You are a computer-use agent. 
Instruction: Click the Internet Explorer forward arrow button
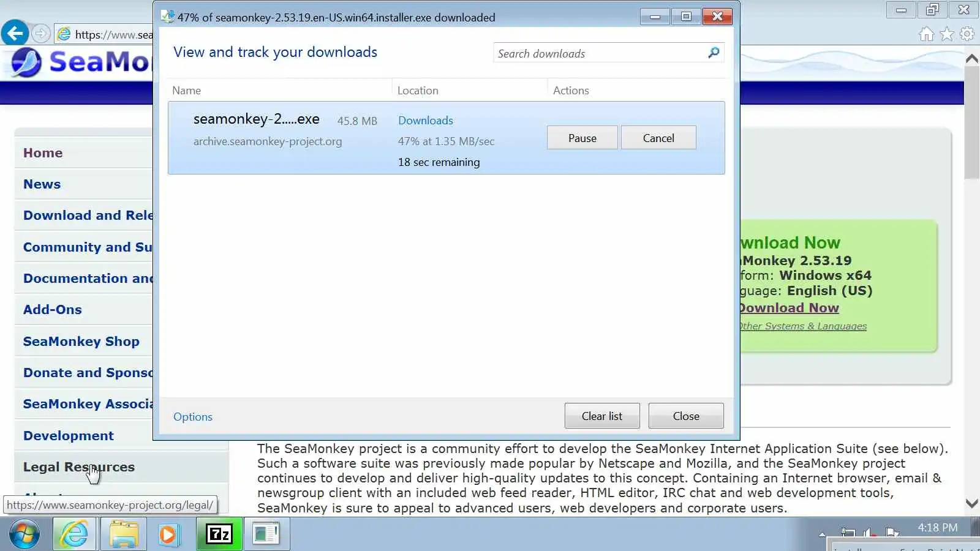pos(40,33)
